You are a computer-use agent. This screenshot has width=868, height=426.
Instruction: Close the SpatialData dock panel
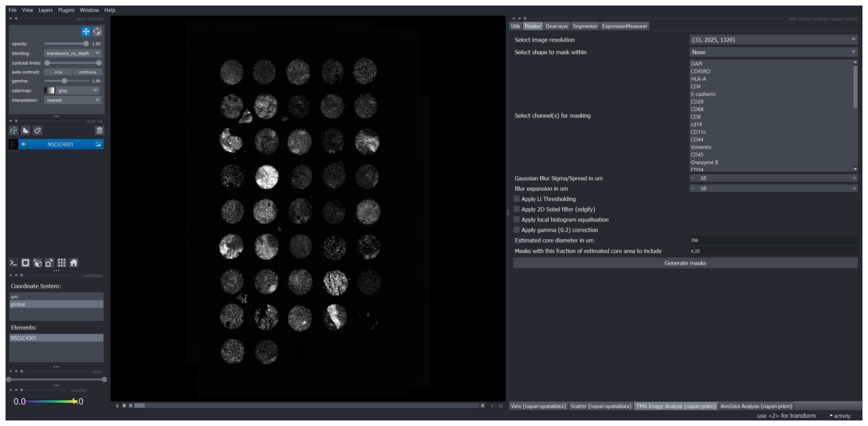11,275
